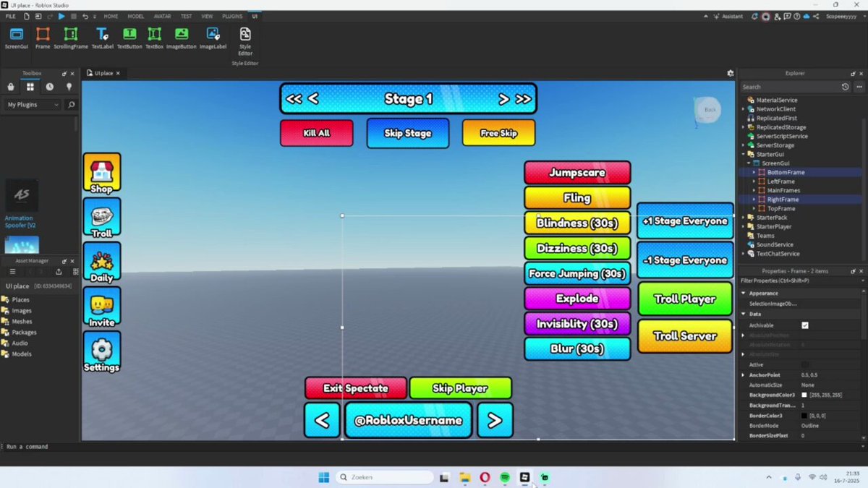Collapse the Data properties section
The width and height of the screenshot is (868, 488).
pyautogui.click(x=743, y=314)
